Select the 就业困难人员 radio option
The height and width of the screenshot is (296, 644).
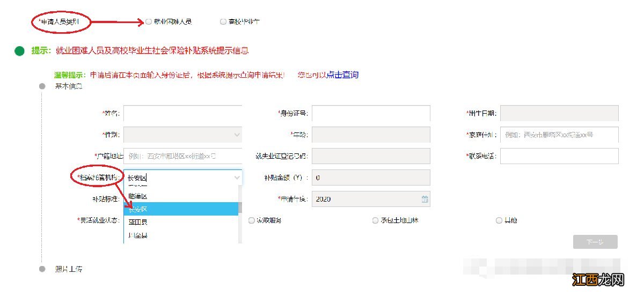[x=149, y=22]
